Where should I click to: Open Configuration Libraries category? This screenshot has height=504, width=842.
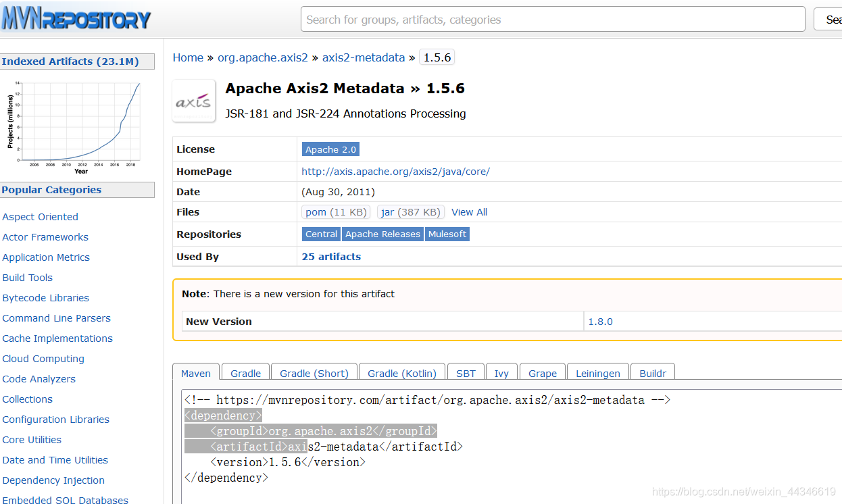pos(55,420)
